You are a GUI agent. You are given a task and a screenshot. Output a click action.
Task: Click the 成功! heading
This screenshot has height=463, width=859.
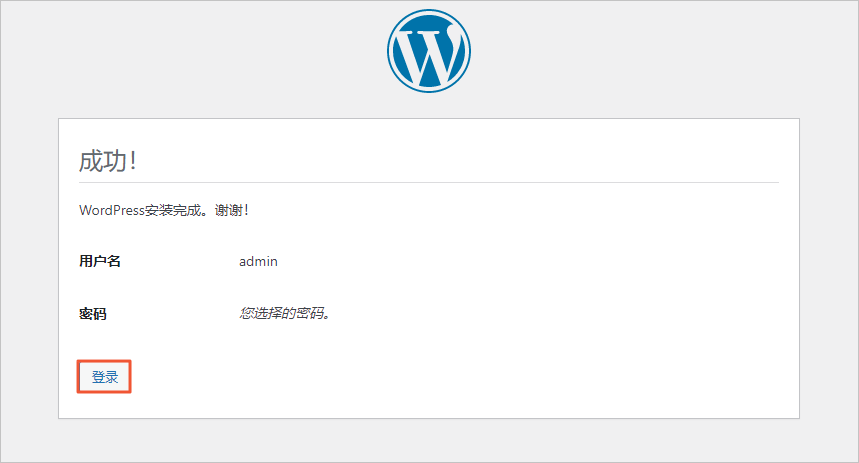tap(108, 161)
